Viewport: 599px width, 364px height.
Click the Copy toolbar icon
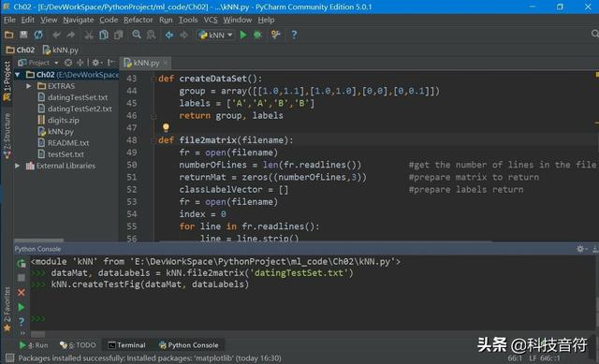104,35
